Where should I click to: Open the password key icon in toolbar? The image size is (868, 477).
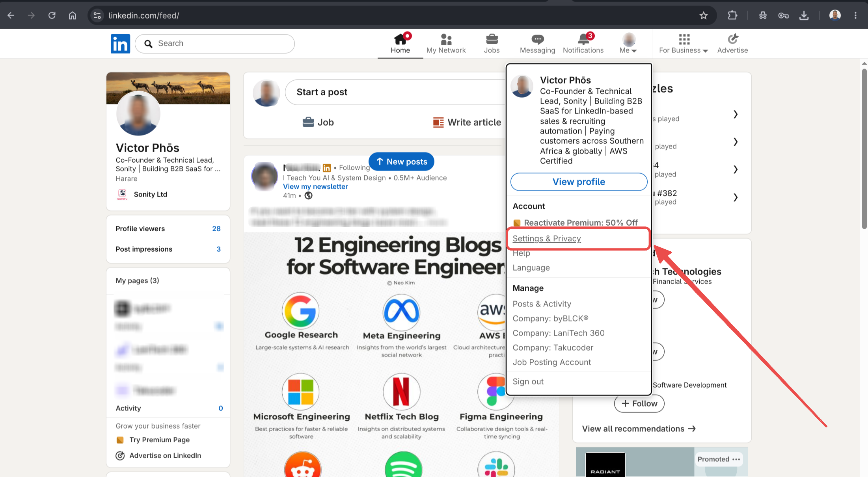pos(783,15)
